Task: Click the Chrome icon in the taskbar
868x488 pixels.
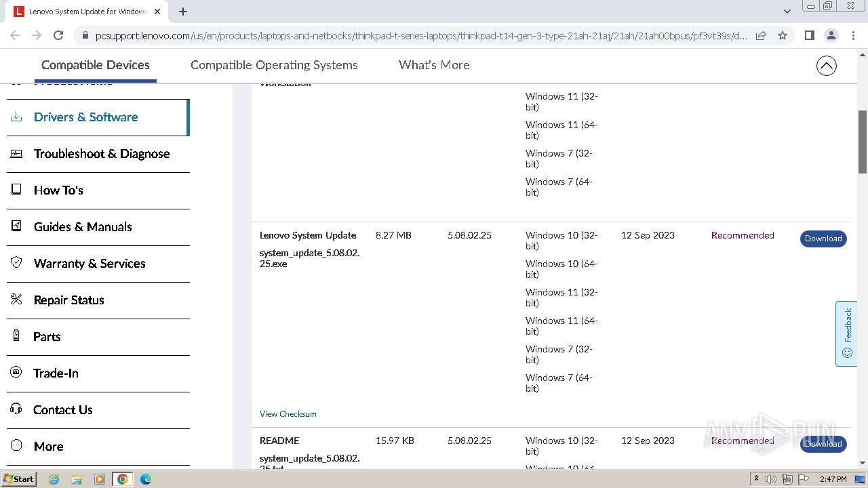Action: click(x=122, y=479)
